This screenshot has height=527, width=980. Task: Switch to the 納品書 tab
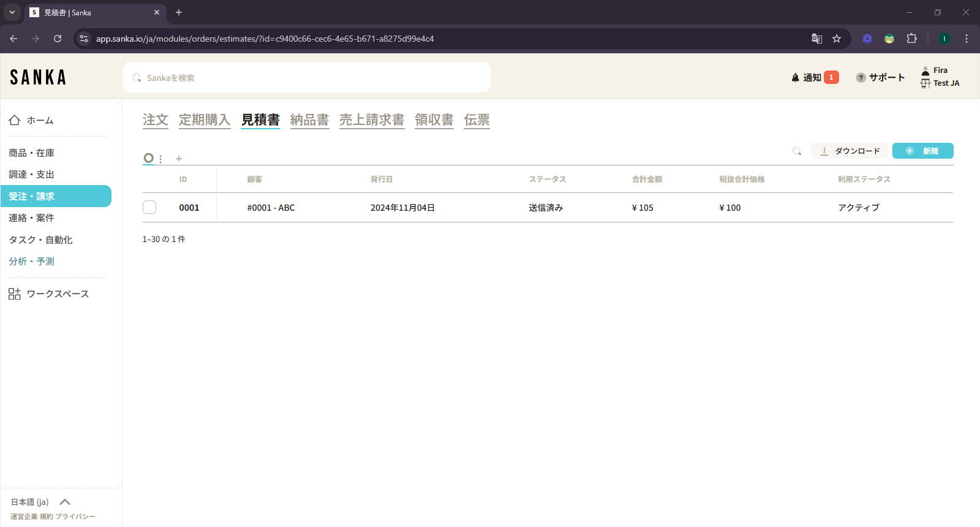click(309, 120)
